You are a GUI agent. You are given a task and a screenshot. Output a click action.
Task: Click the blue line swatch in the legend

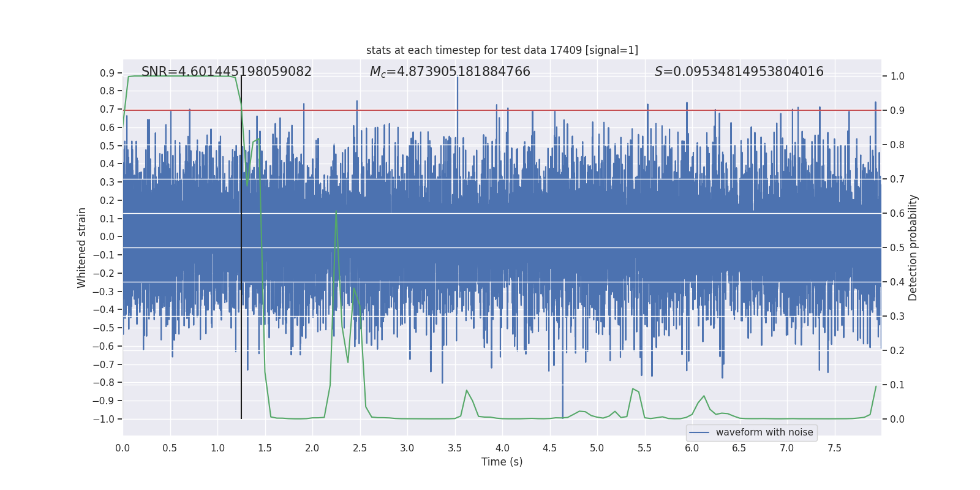(x=699, y=432)
